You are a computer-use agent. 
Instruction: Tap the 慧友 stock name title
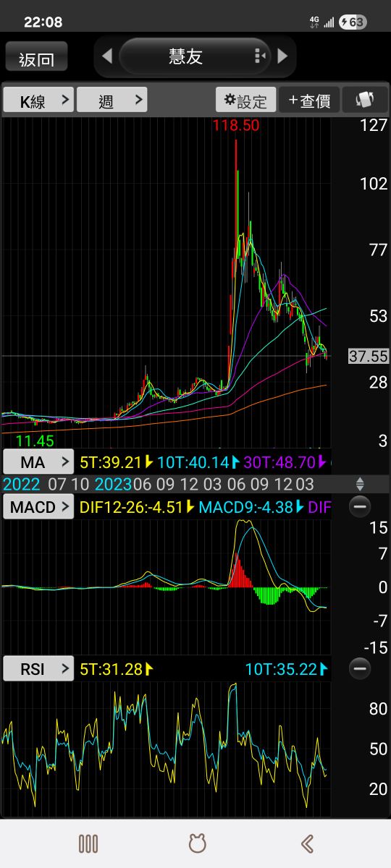[x=186, y=56]
